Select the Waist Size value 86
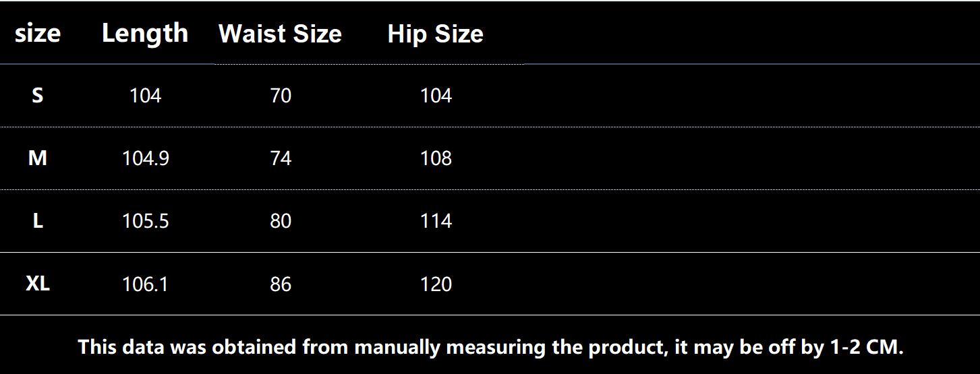This screenshot has width=980, height=374. point(280,284)
